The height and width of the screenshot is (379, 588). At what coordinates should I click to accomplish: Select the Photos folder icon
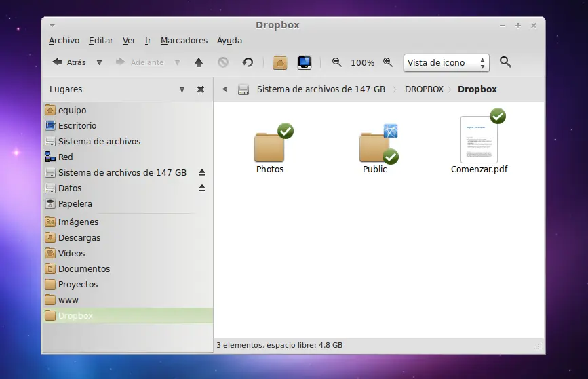(x=270, y=146)
